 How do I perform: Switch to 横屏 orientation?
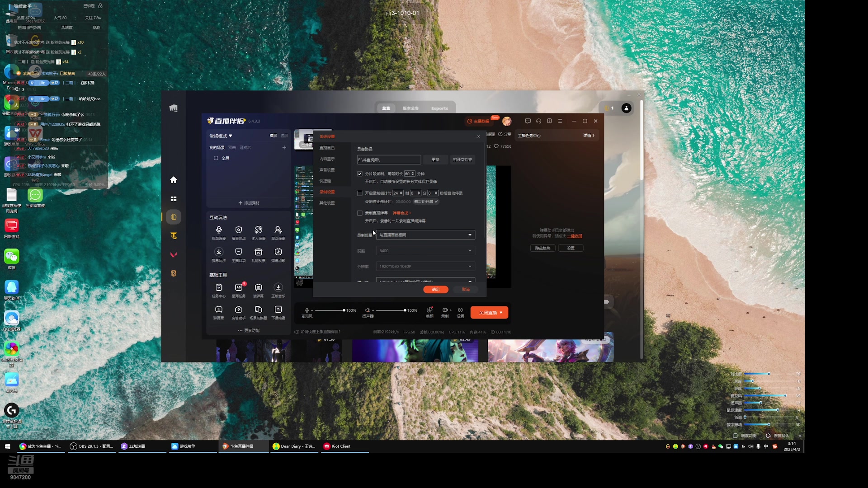click(x=274, y=136)
